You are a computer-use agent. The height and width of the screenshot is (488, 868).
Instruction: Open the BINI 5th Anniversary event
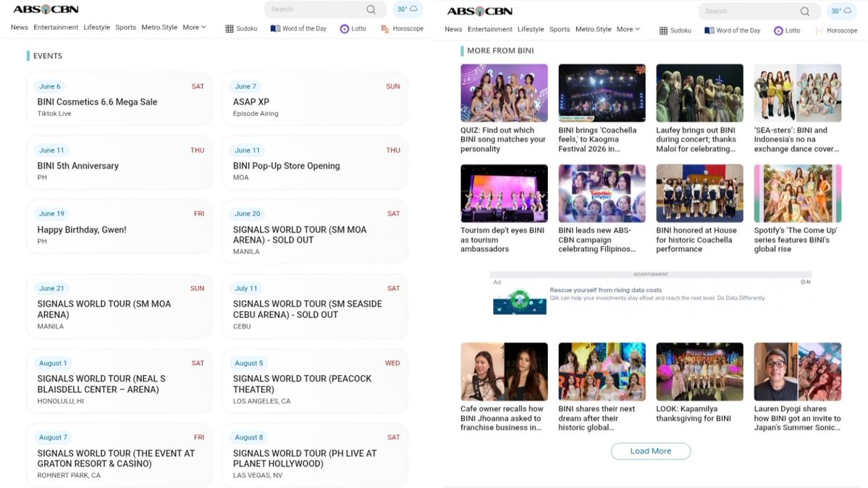(119, 163)
